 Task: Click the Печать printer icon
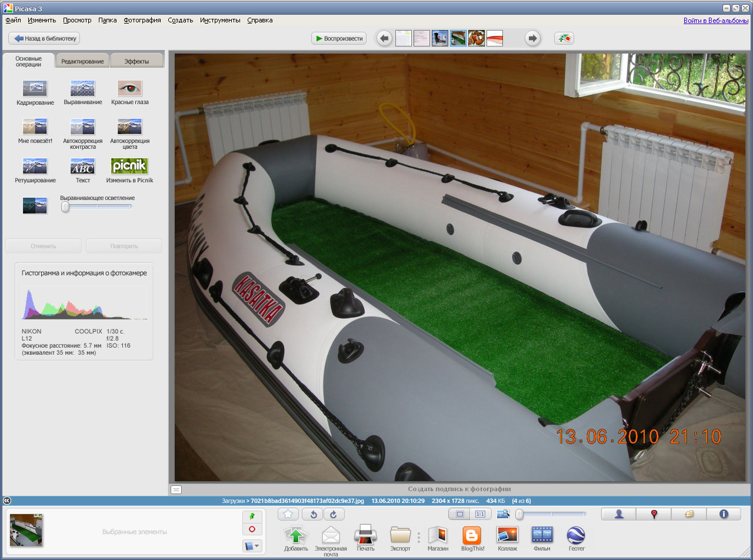(365, 536)
